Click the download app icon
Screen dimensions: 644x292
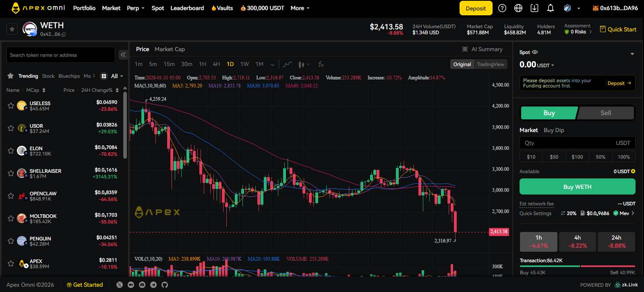pyautogui.click(x=534, y=8)
